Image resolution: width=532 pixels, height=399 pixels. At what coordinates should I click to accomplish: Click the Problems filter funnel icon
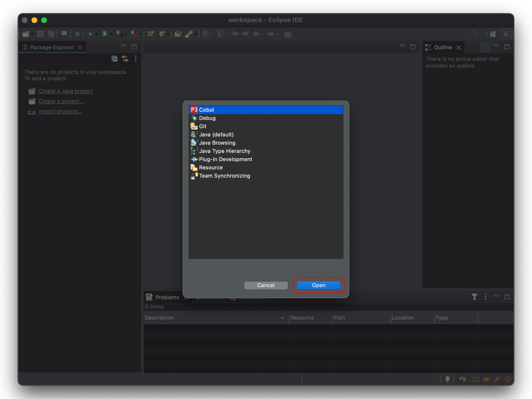pos(474,297)
